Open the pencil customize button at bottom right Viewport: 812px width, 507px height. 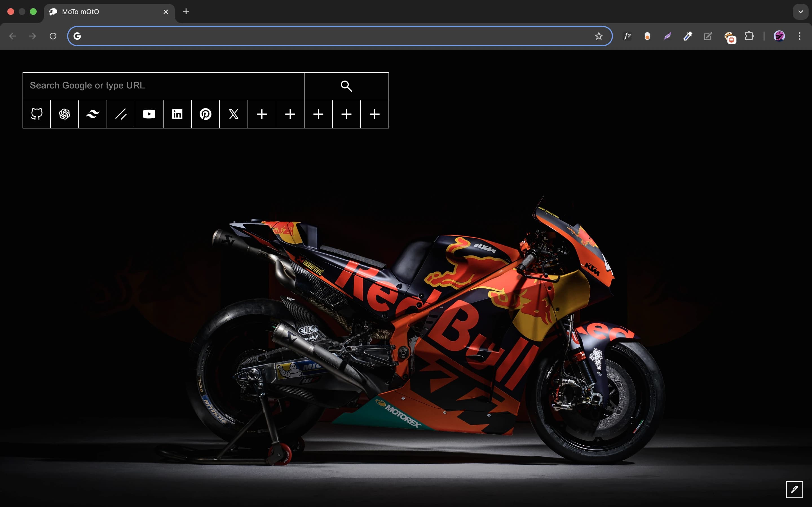[x=794, y=490]
